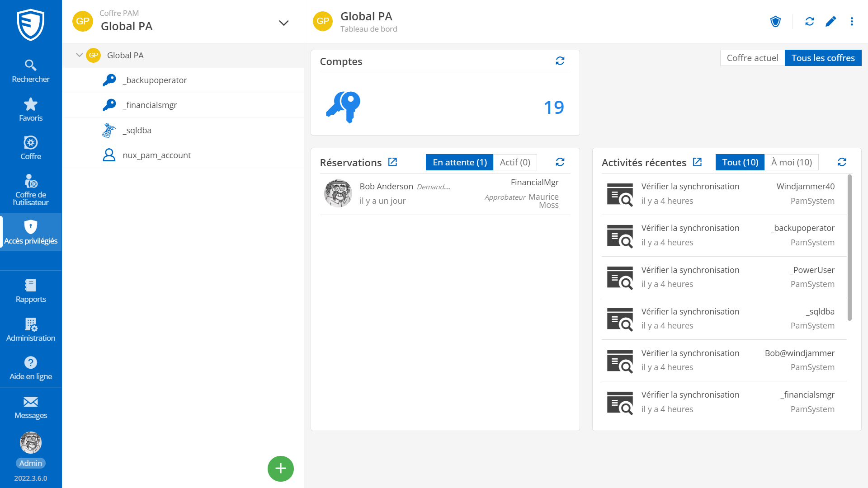Open Rapports in the sidebar
The image size is (868, 488).
pyautogui.click(x=30, y=291)
